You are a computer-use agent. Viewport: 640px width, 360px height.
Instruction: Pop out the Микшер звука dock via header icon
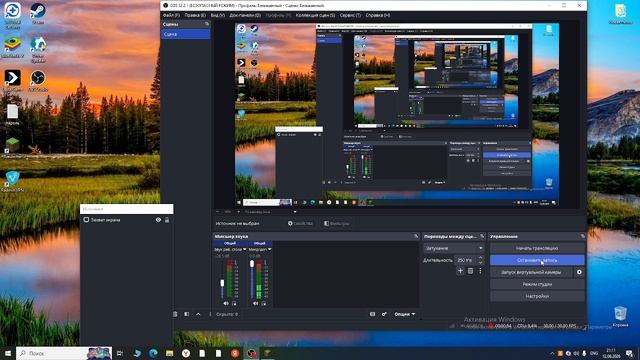click(416, 236)
